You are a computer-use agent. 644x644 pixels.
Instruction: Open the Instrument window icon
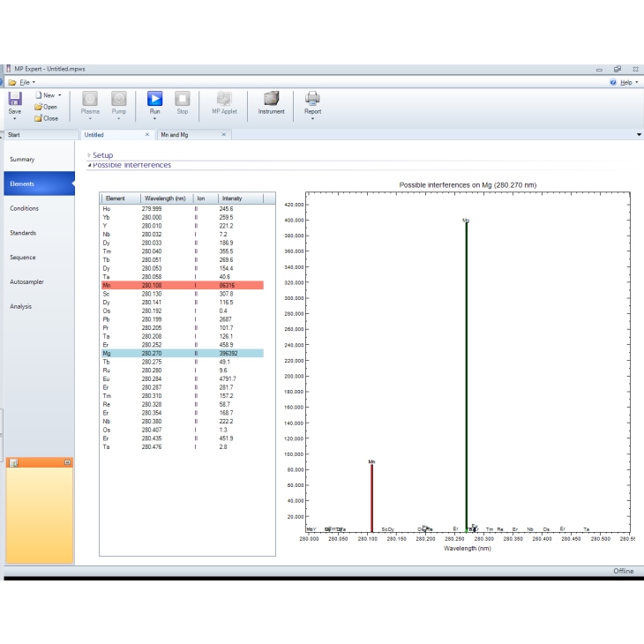click(271, 98)
